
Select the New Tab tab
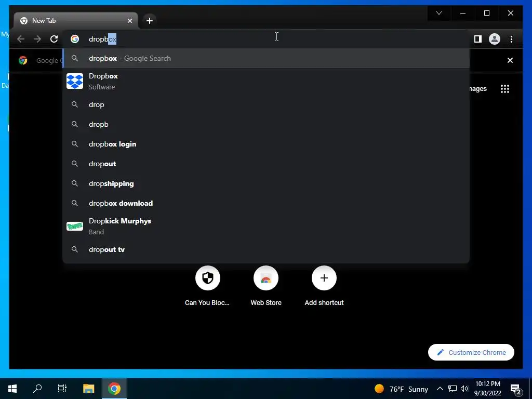pos(76,21)
